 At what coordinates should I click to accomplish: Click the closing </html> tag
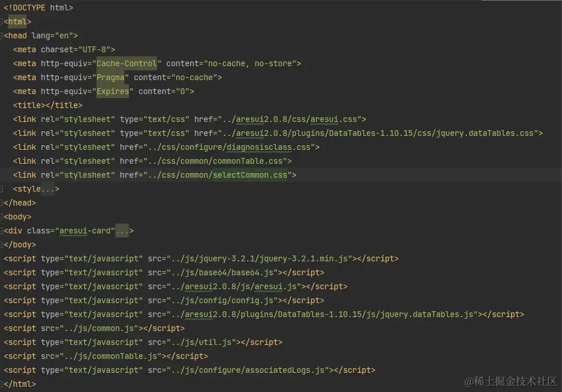(20, 384)
